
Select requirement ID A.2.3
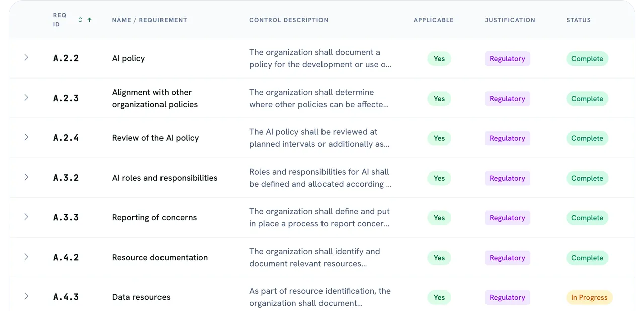coord(66,98)
